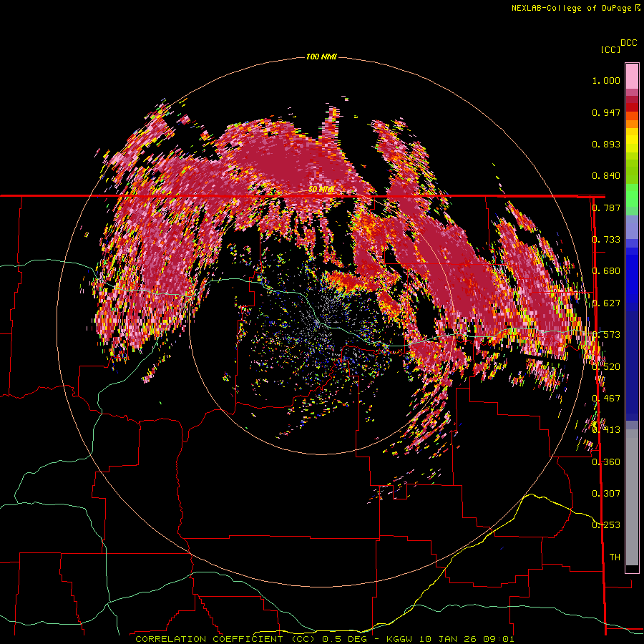644x644 pixels.
Task: Click the pink top segment of the color bar
Action: [632, 76]
